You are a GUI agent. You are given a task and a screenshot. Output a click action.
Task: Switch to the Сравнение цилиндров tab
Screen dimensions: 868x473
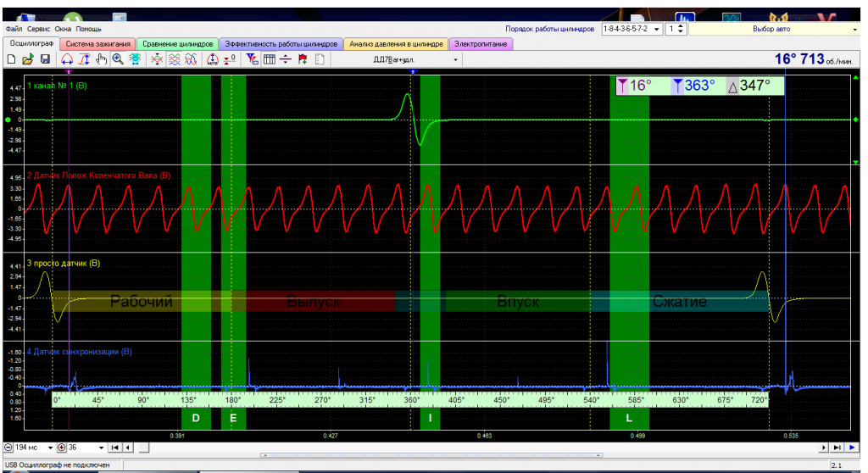click(x=177, y=44)
